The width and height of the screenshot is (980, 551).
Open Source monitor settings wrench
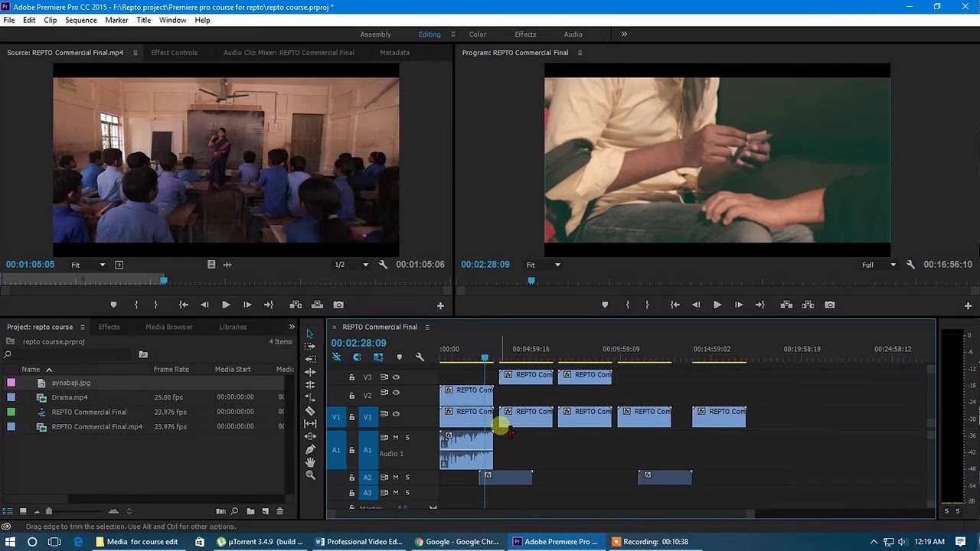coord(383,265)
